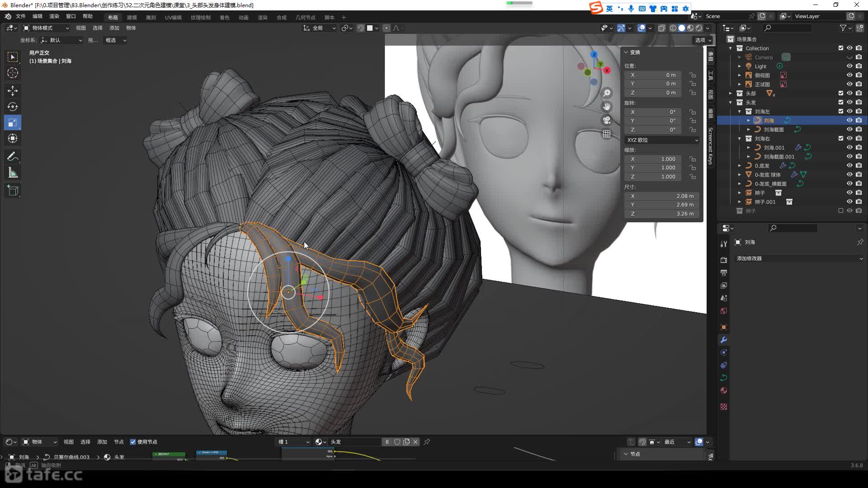Hide the Light object with eye icon
Viewport: 868px width, 488px height.
849,66
